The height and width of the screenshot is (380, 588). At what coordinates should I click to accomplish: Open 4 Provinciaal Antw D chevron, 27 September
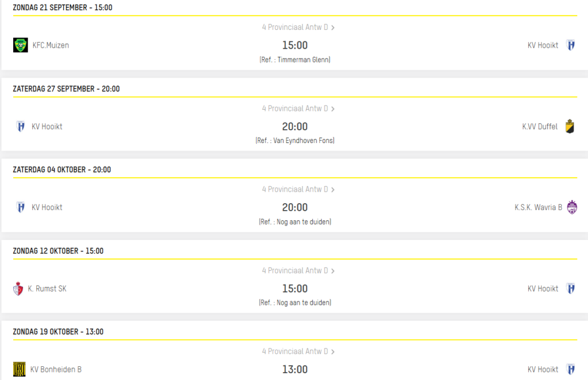332,108
